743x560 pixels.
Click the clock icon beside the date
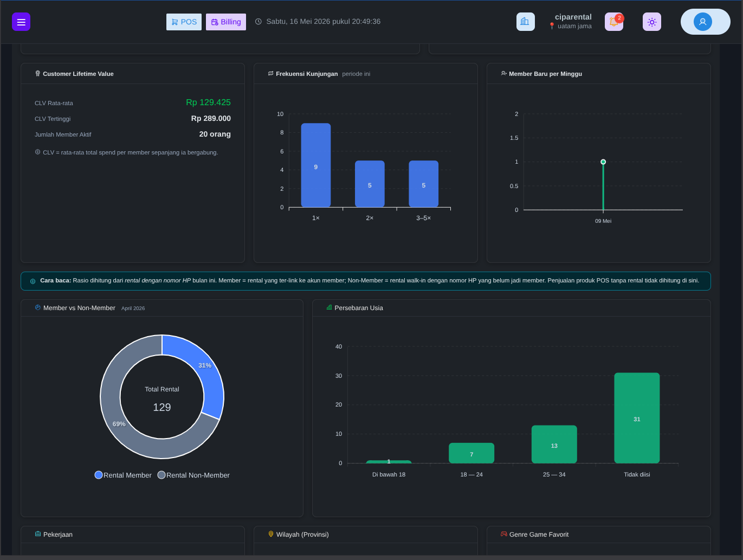pos(259,22)
